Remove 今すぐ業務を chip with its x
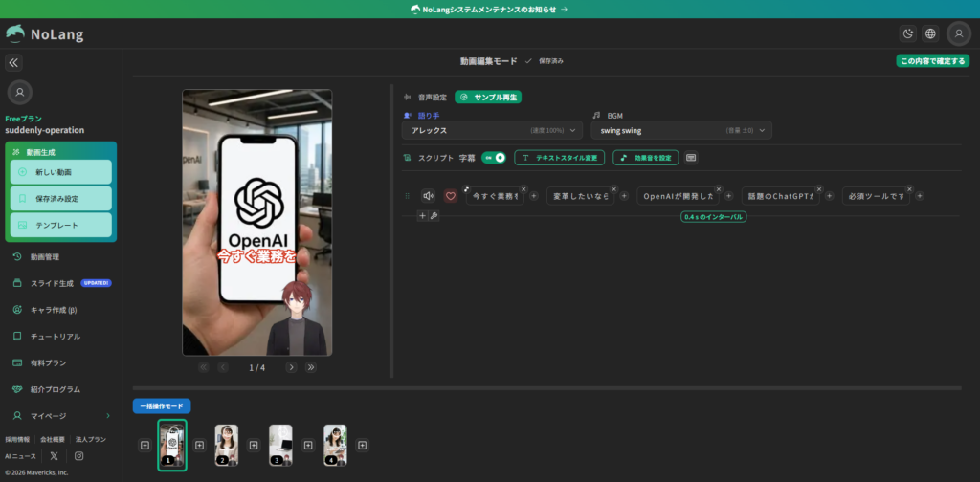The width and height of the screenshot is (980, 482). click(523, 189)
